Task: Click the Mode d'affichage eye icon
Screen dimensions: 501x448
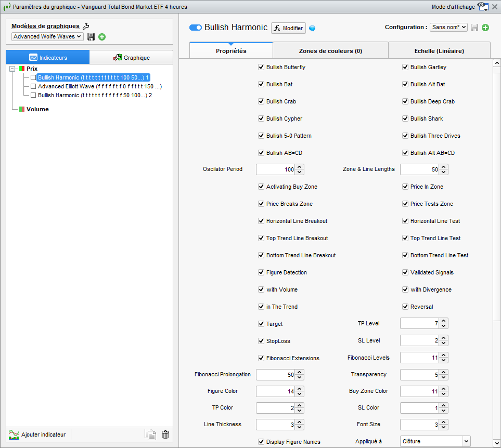Action: (483, 7)
